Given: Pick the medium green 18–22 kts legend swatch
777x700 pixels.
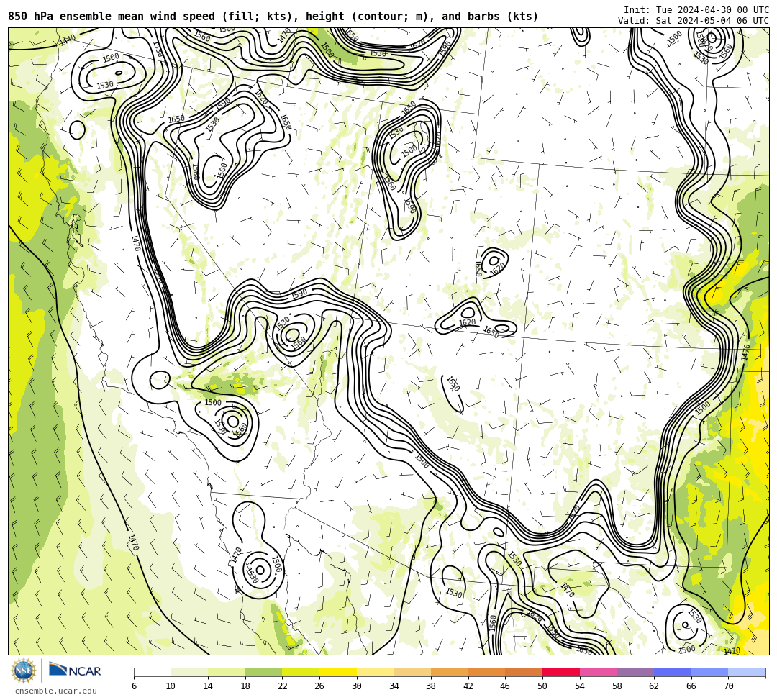Looking at the screenshot, I should coord(263,672).
